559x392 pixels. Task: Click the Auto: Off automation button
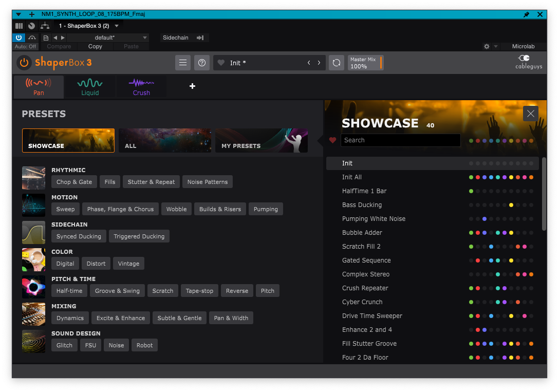(25, 47)
